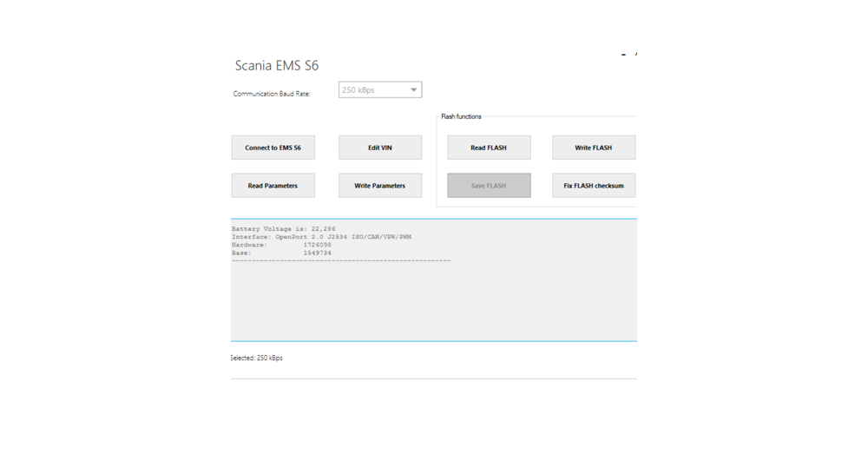Open the Edit VIN function

tap(380, 148)
